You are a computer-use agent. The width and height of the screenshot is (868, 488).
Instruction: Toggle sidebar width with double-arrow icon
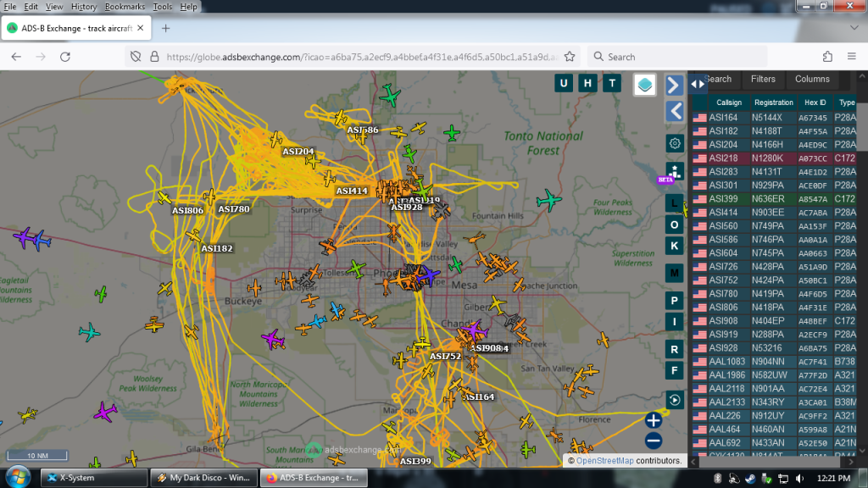tap(698, 84)
